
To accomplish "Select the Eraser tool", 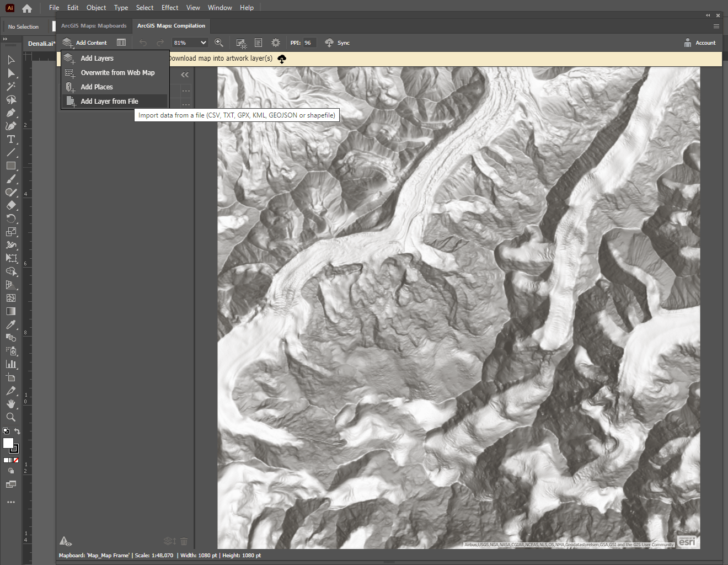I will (x=11, y=205).
